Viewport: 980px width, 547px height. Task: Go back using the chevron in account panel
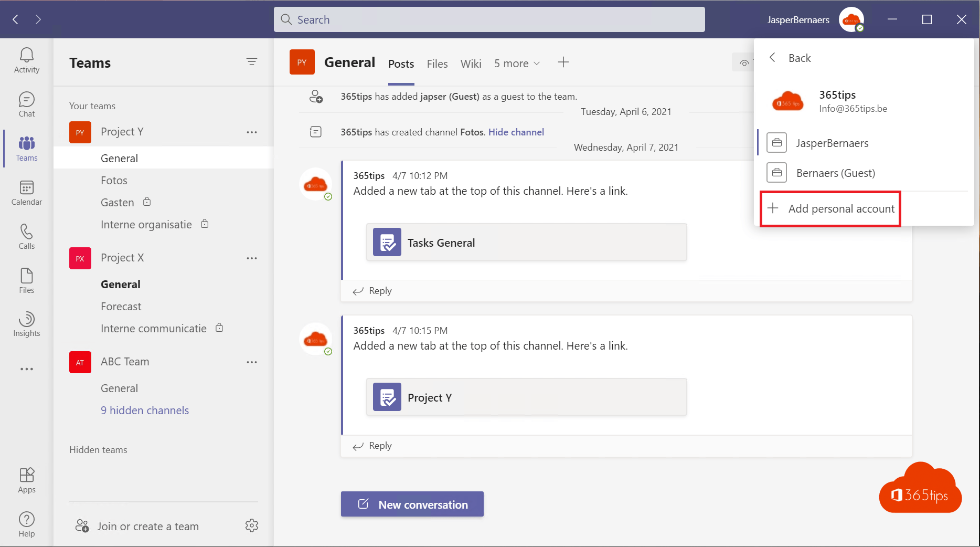772,58
